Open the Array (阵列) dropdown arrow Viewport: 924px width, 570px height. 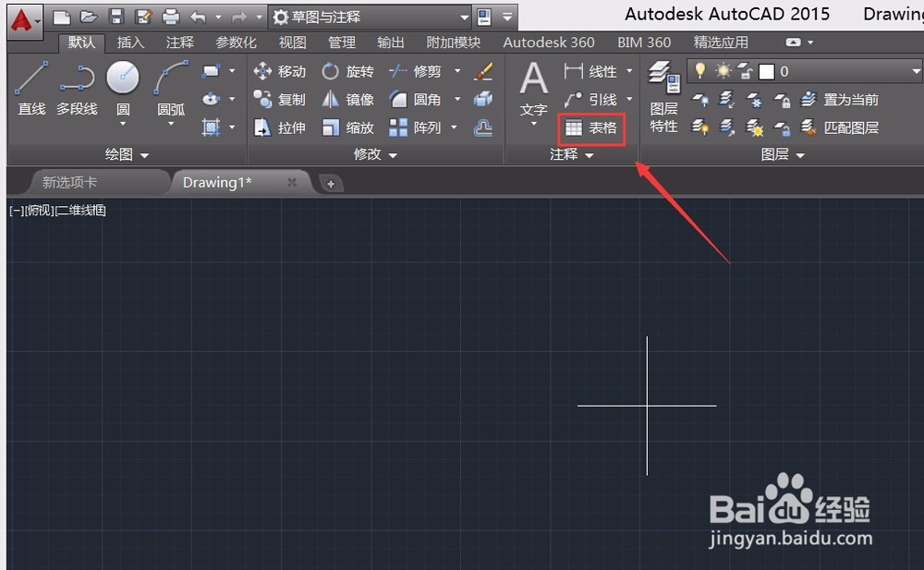coord(454,127)
